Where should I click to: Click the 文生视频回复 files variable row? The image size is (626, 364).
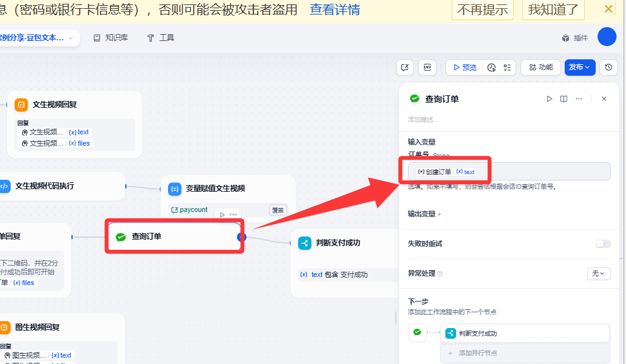pos(56,144)
